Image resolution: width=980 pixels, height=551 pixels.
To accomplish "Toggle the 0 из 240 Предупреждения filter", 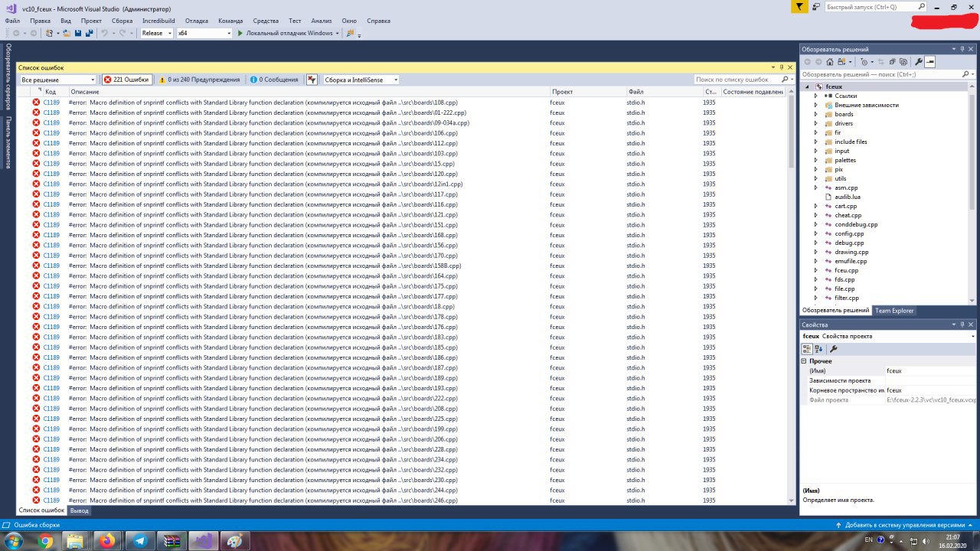I will coord(199,80).
